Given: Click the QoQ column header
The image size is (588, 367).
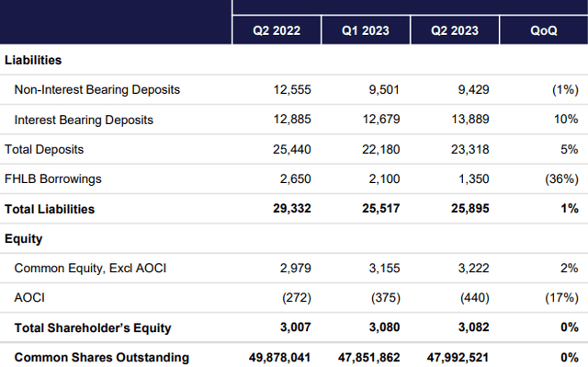Looking at the screenshot, I should pyautogui.click(x=544, y=30).
